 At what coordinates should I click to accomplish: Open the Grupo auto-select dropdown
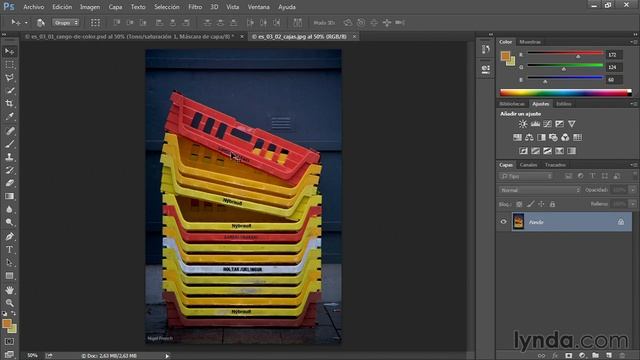(x=66, y=23)
